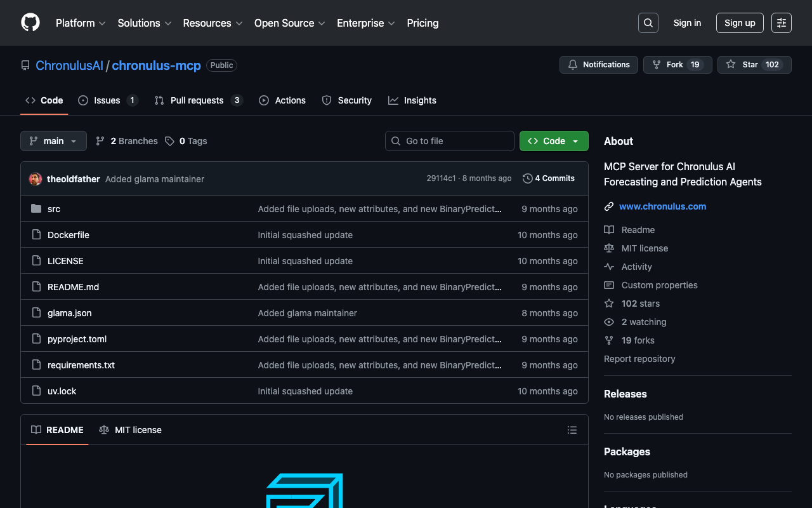Open the src folder
The height and width of the screenshot is (508, 812).
click(54, 209)
